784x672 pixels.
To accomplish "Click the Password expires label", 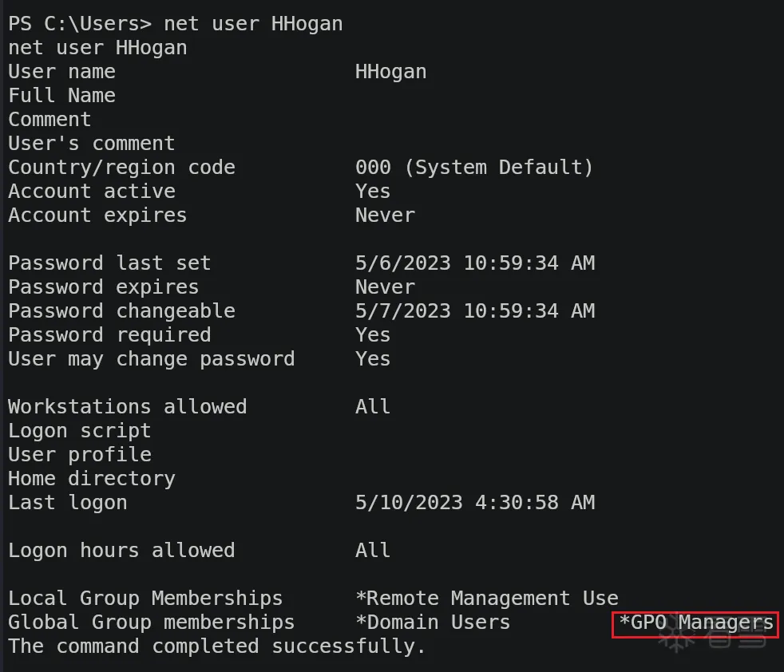I will pyautogui.click(x=103, y=287).
